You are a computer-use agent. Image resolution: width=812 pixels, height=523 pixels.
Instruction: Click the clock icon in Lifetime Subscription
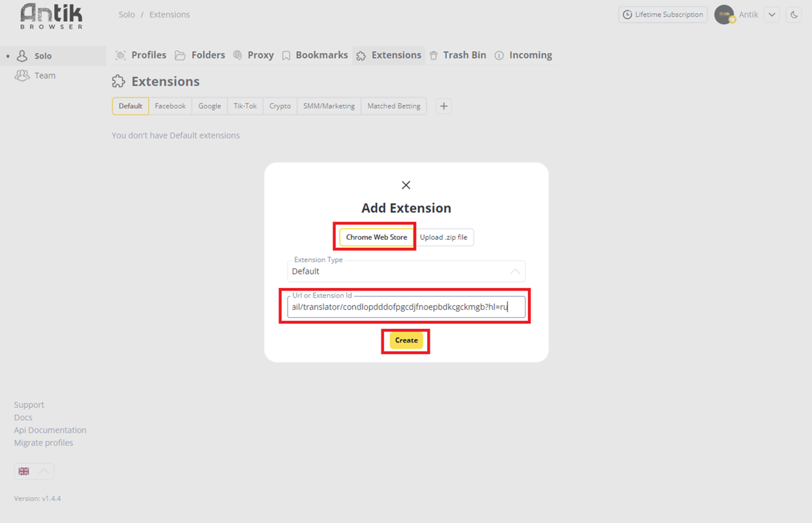(x=627, y=14)
